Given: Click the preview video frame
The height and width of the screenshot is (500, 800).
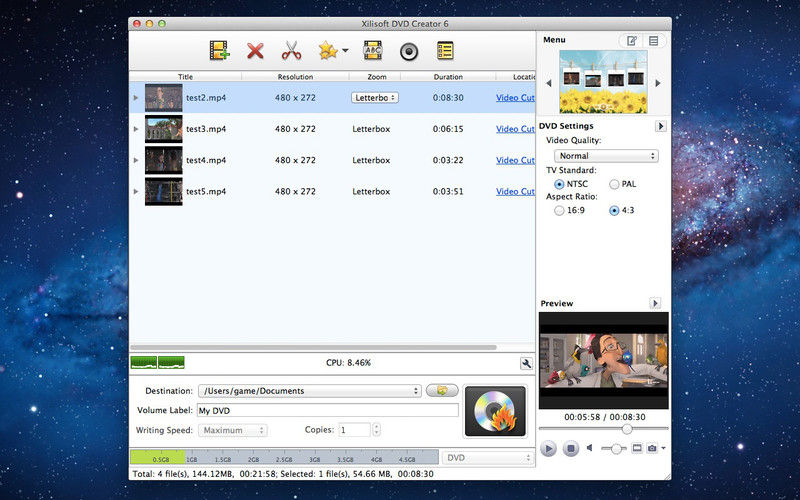Looking at the screenshot, I should [604, 360].
